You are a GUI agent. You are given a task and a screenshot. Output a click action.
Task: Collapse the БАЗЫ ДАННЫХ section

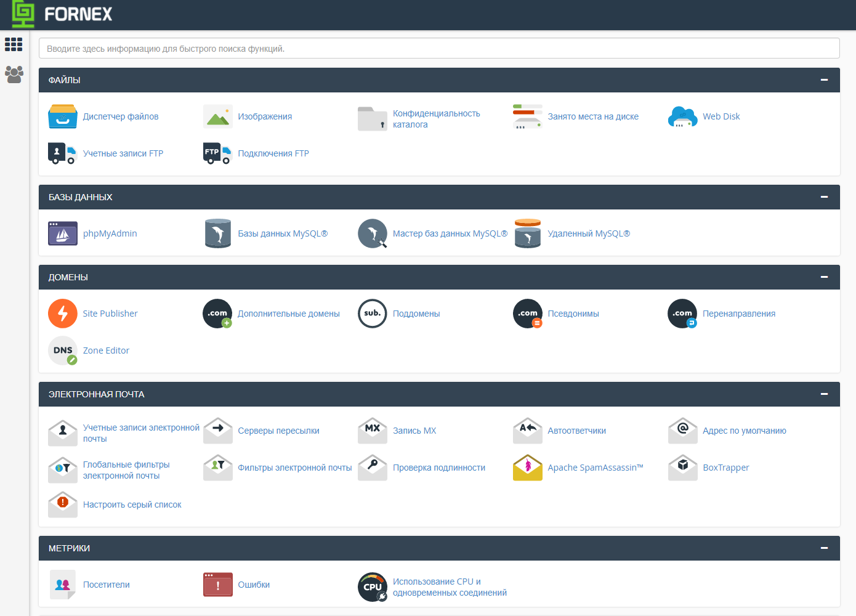pyautogui.click(x=824, y=197)
